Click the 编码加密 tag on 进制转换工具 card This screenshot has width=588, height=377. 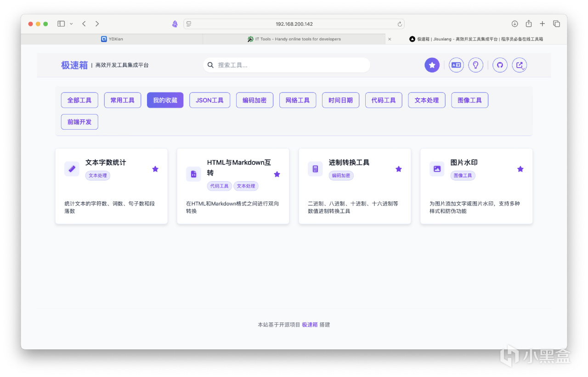[x=341, y=176]
